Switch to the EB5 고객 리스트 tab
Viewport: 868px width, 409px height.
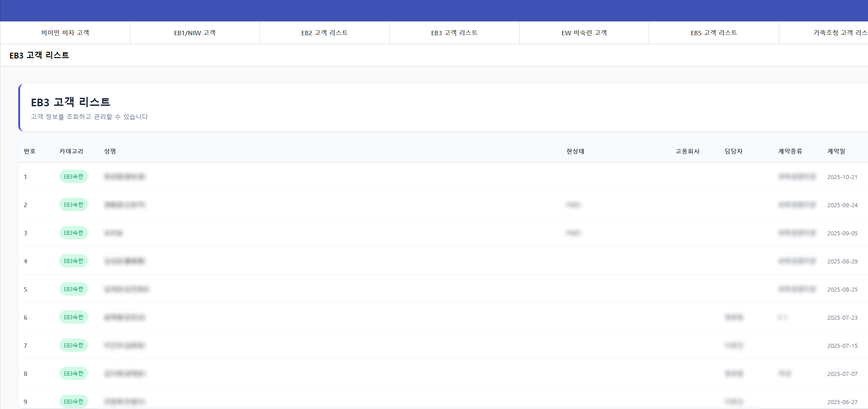(714, 33)
